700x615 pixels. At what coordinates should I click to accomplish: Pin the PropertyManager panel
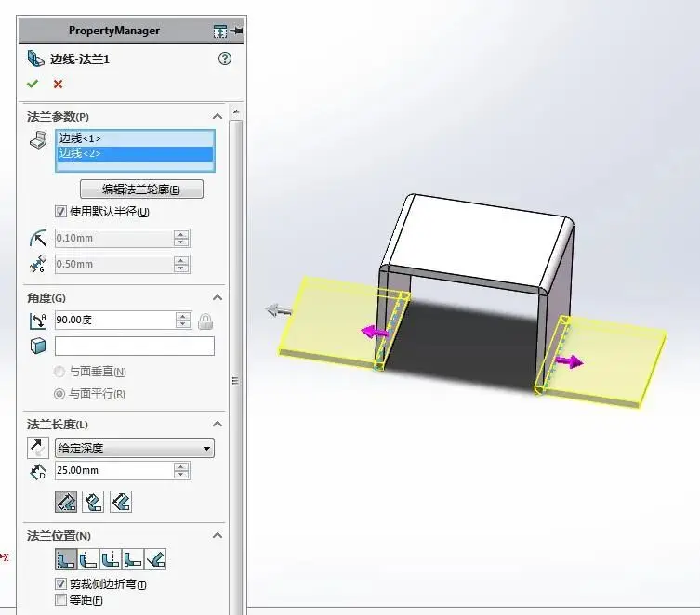(238, 31)
